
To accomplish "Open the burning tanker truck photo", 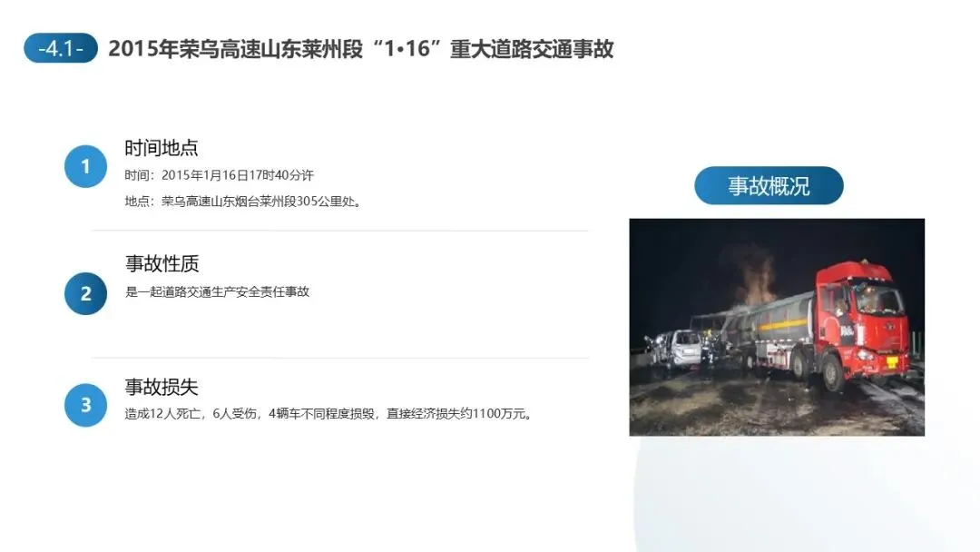I will pos(777,327).
